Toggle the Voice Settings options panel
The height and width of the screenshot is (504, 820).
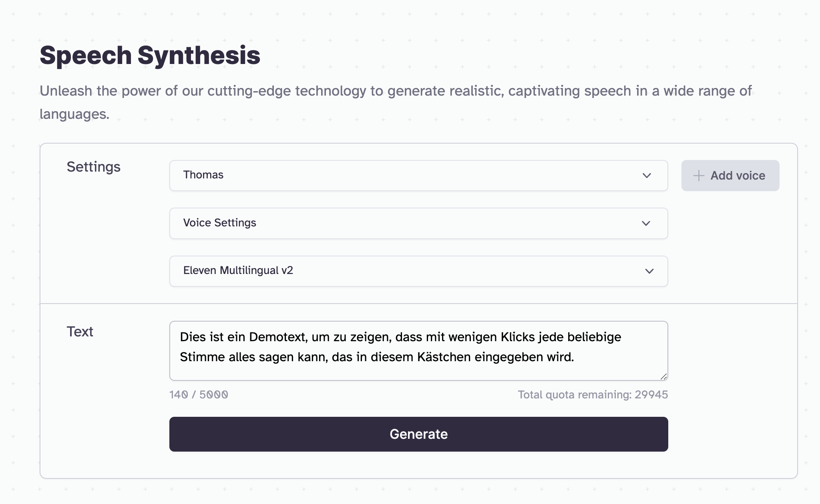coord(418,223)
